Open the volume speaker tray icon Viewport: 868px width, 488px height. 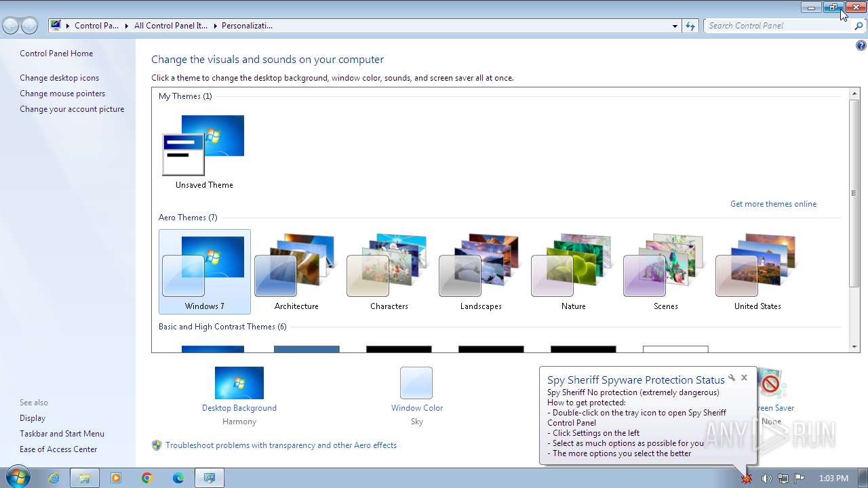click(766, 479)
